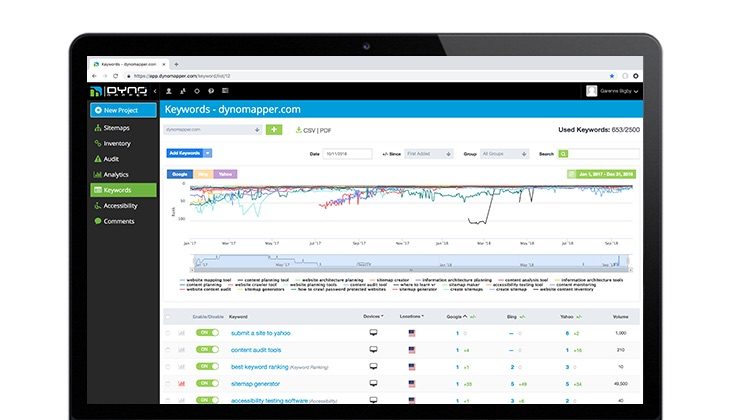
Task: Expand the Add Keywords dropdown arrow
Action: [x=208, y=153]
